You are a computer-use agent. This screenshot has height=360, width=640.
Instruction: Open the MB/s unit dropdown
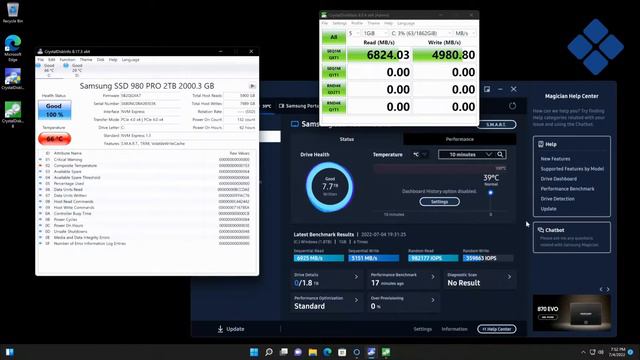point(464,33)
